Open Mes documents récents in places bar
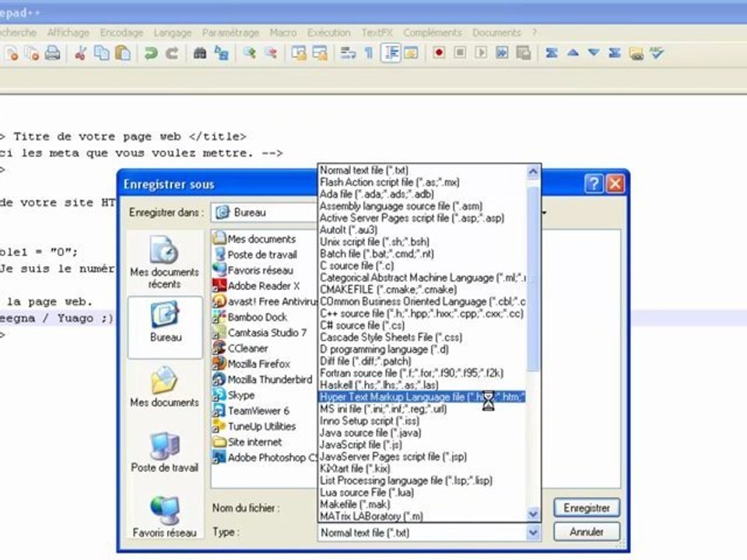 (x=164, y=262)
